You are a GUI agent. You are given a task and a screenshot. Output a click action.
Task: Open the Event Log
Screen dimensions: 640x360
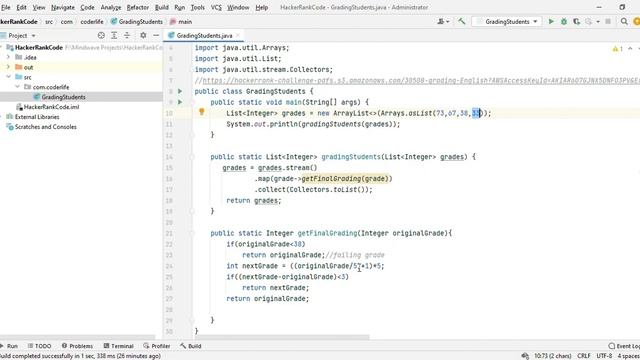(x=624, y=346)
